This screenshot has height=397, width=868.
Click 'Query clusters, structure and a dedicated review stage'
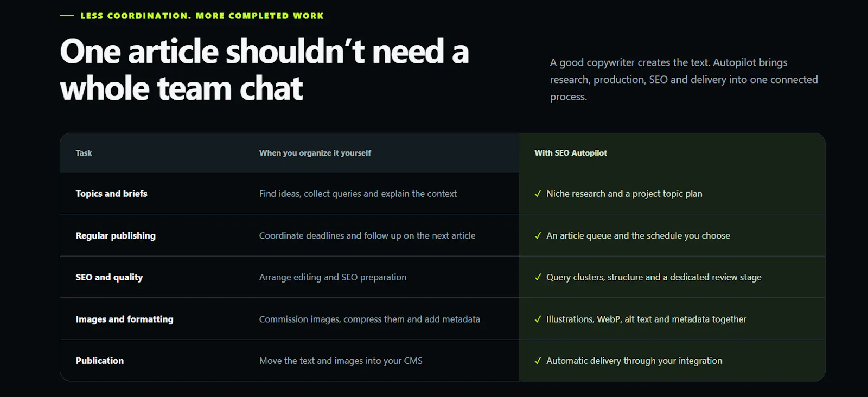(x=654, y=277)
